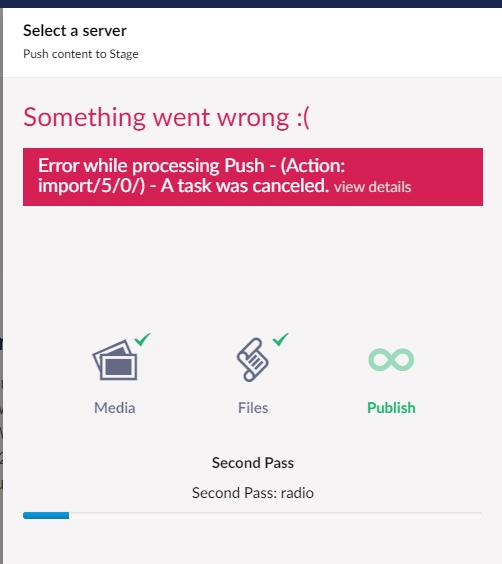Click the Media pictures icon
502x564 pixels.
(x=115, y=360)
